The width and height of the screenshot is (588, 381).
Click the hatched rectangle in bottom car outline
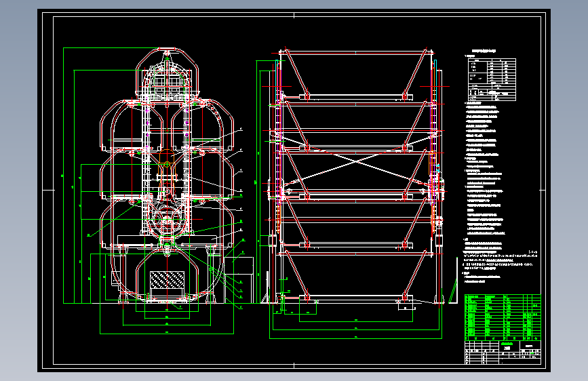pyautogui.click(x=166, y=279)
